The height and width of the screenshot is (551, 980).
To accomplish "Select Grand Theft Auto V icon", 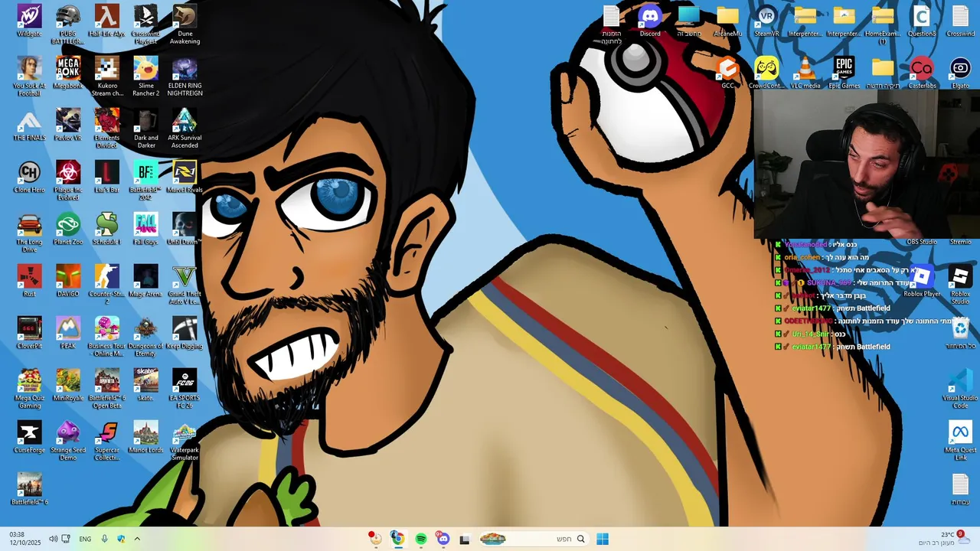I will (185, 284).
